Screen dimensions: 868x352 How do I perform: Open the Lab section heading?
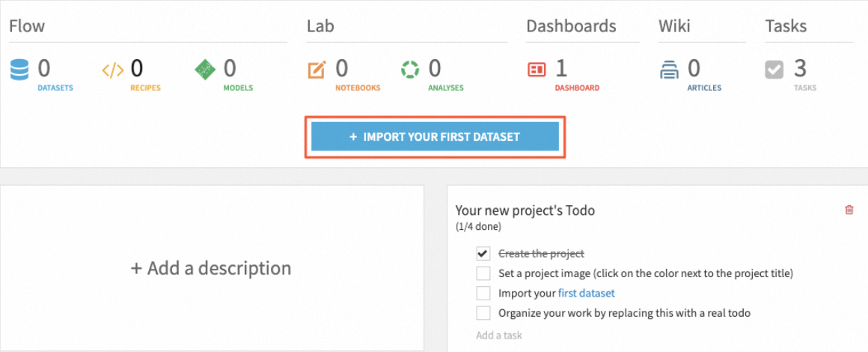[x=320, y=26]
